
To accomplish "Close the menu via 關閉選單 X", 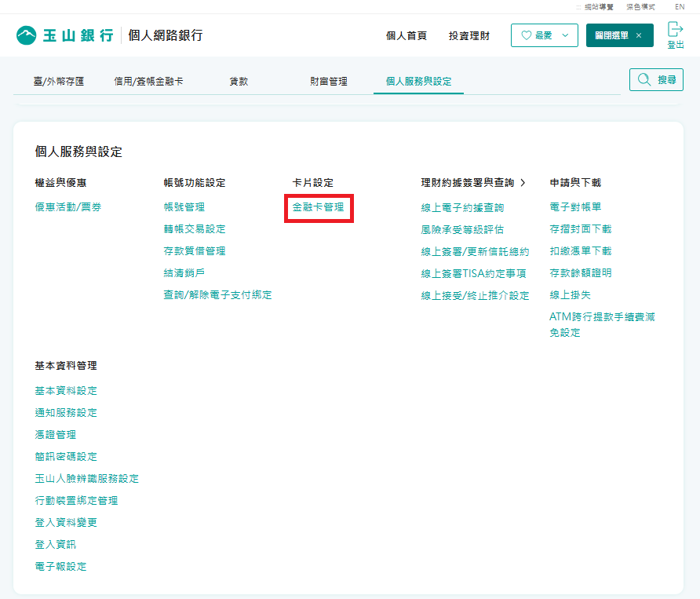I will (639, 35).
